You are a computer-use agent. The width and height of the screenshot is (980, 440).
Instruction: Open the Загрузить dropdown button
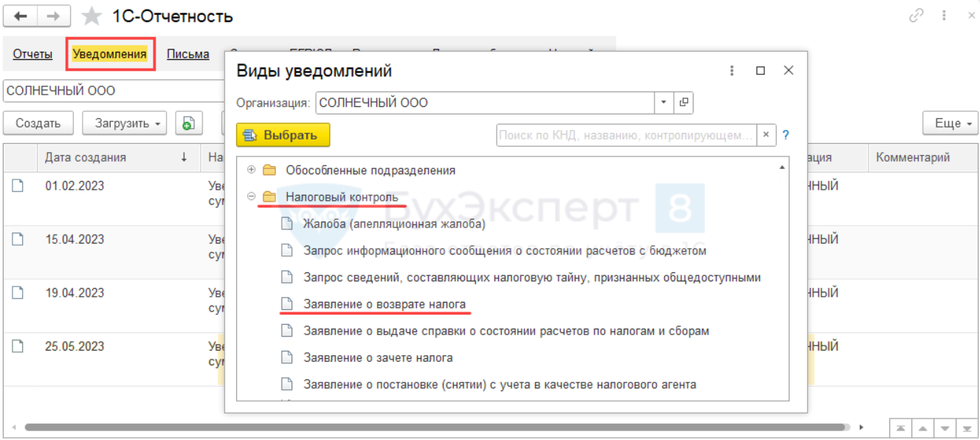[x=124, y=123]
